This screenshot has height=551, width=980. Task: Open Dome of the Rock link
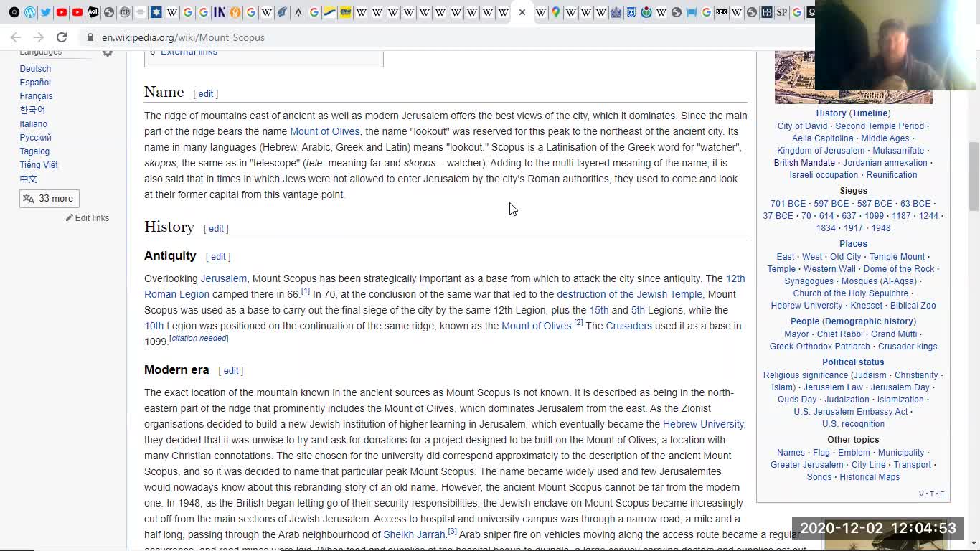click(x=899, y=269)
